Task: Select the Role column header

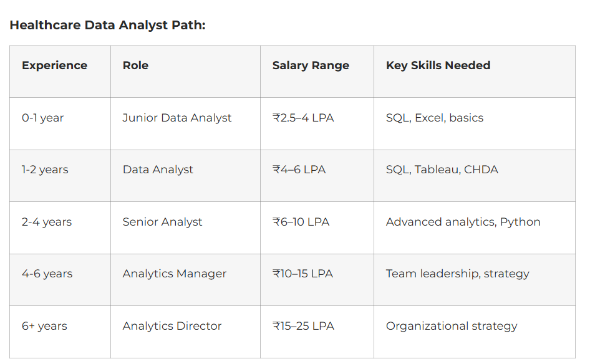Action: [x=135, y=65]
